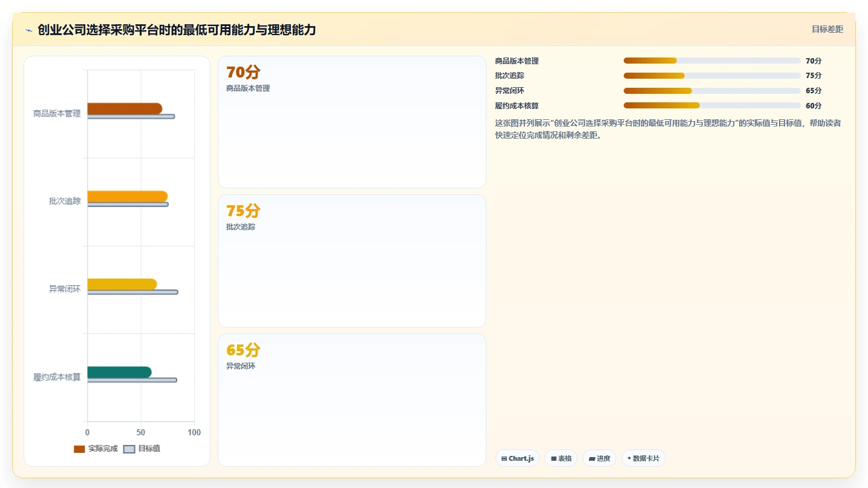Click the 履约成本核算 teal actual bar
Image resolution: width=868 pixels, height=488 pixels.
click(119, 372)
